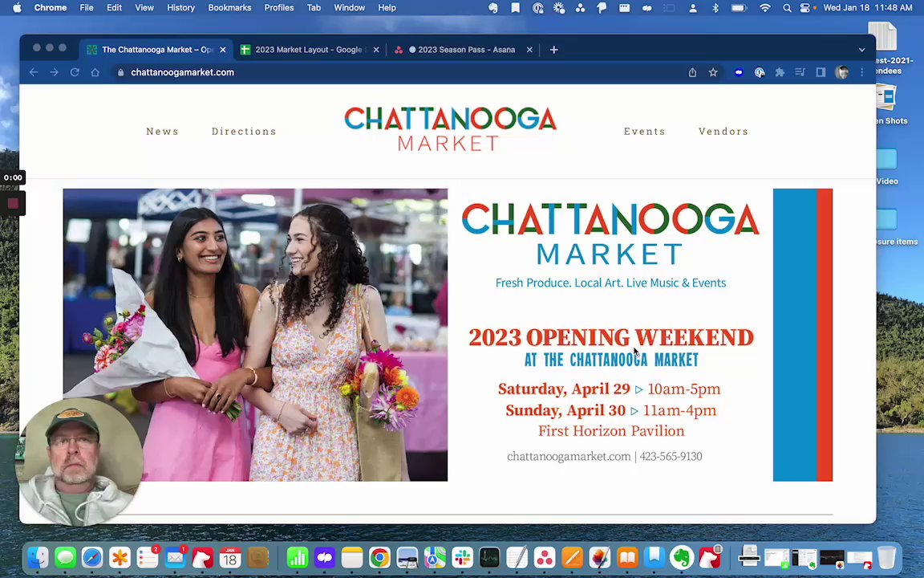
Task: Open Asana from the Dock
Action: click(545, 557)
